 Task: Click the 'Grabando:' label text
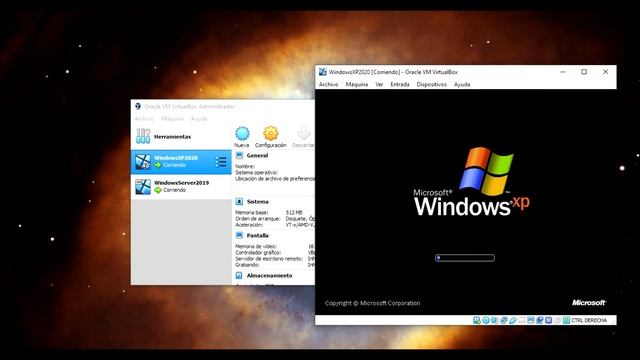coord(247,265)
